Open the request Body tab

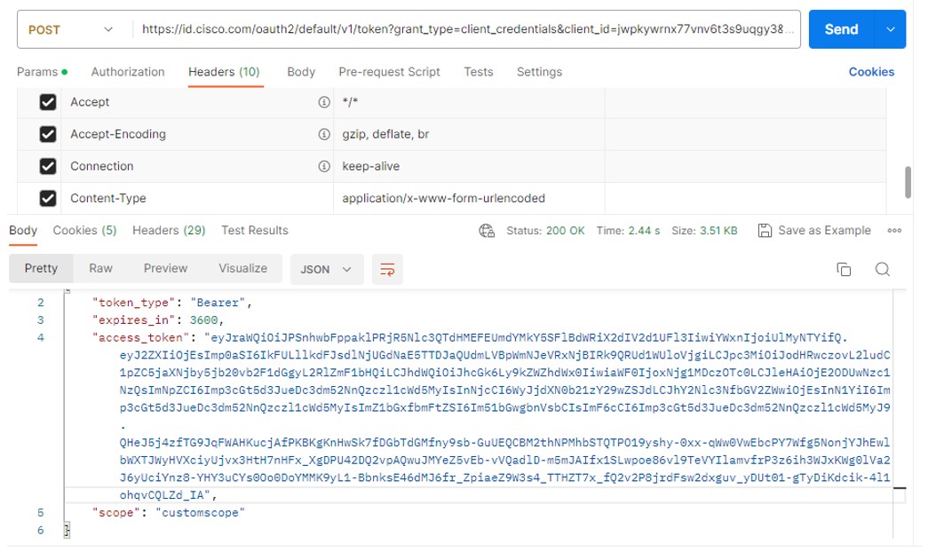tap(301, 72)
